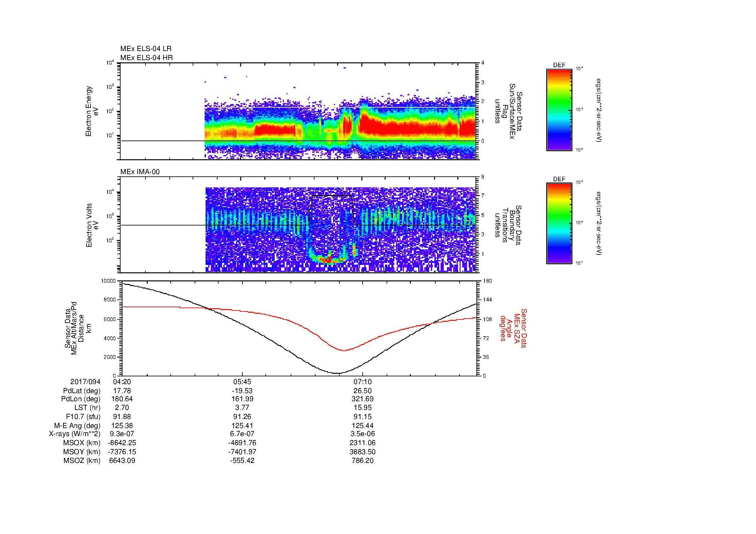Click the PdLat value '17.78'
The image size is (756, 534).
click(x=122, y=391)
